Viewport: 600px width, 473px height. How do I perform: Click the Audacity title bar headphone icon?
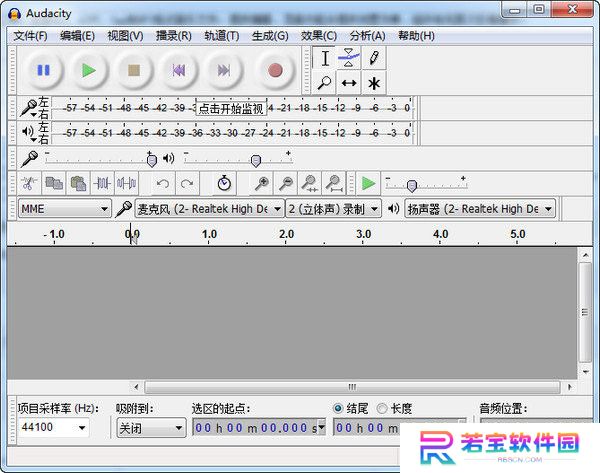click(x=14, y=14)
